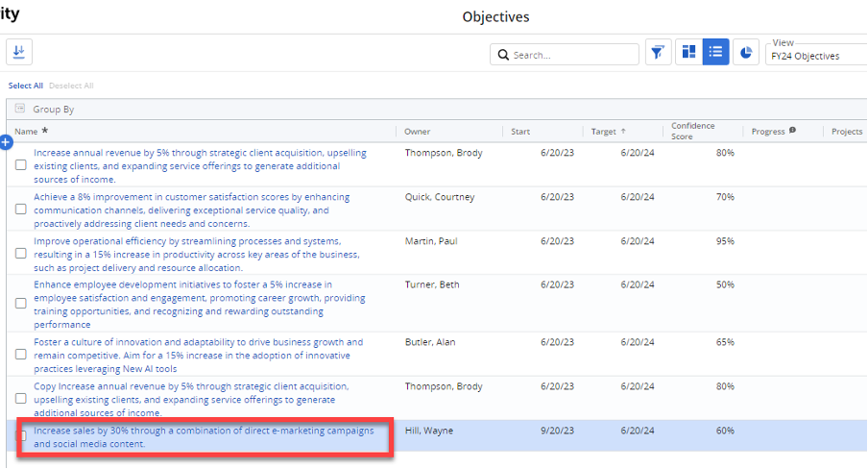Viewport: 868px width, 469px height.
Task: Select the list view icon
Action: coord(715,52)
